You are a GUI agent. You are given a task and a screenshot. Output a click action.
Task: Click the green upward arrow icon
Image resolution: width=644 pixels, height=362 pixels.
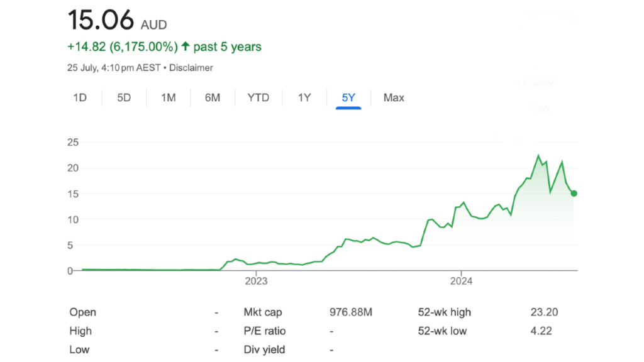point(186,47)
